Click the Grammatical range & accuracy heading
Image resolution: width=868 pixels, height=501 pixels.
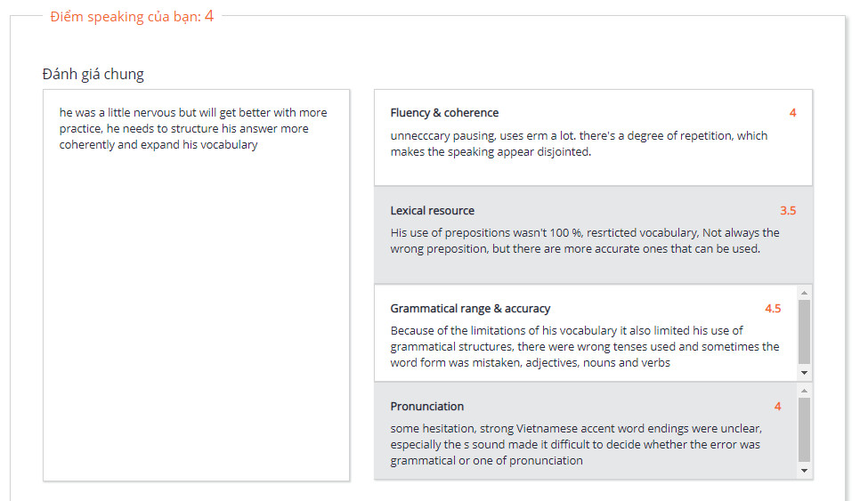[470, 309]
